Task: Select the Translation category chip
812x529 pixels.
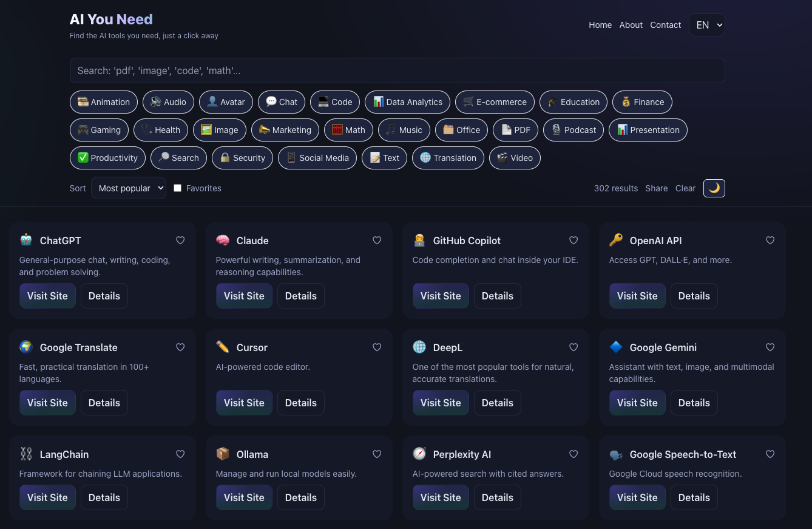Action: coord(448,158)
